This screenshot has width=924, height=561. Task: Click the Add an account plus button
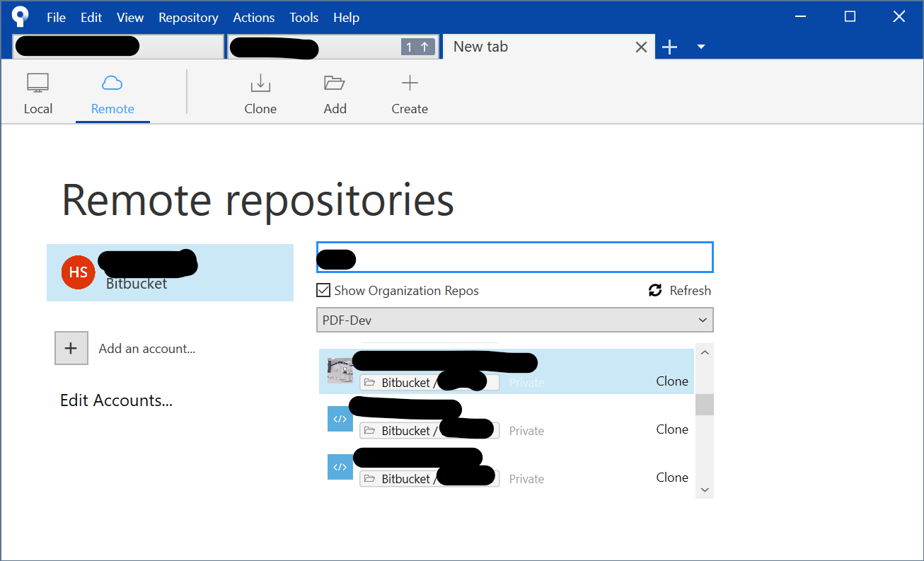tap(71, 348)
